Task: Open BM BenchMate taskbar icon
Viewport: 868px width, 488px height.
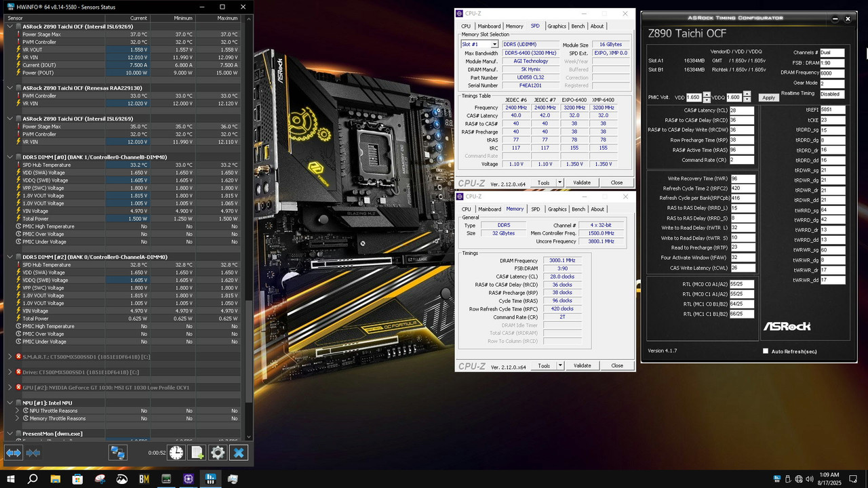Action: pyautogui.click(x=144, y=479)
